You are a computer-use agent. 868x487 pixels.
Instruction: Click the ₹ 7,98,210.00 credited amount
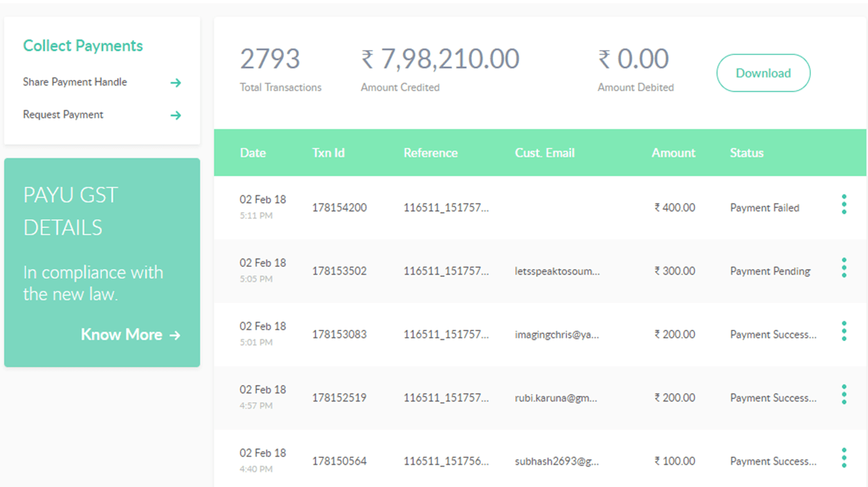coord(440,59)
